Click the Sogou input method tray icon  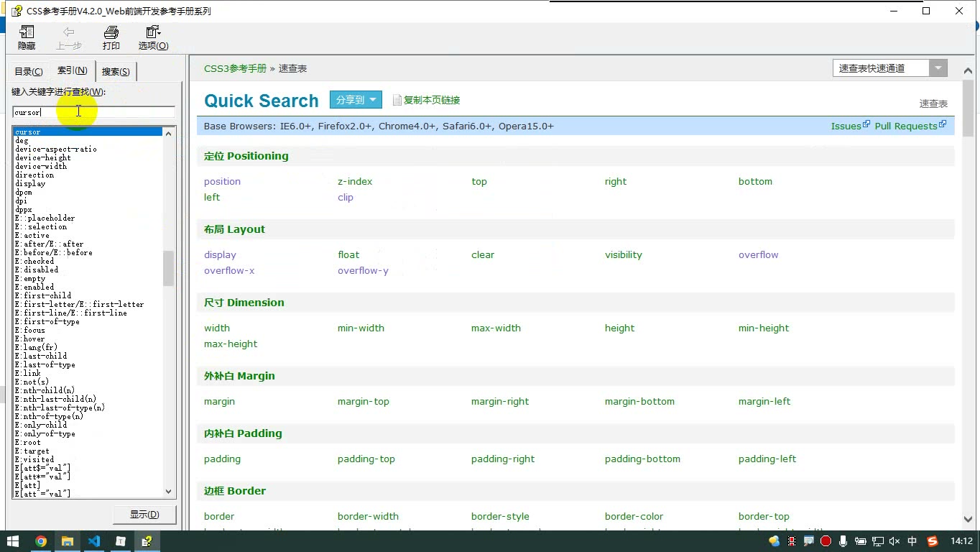tap(933, 541)
